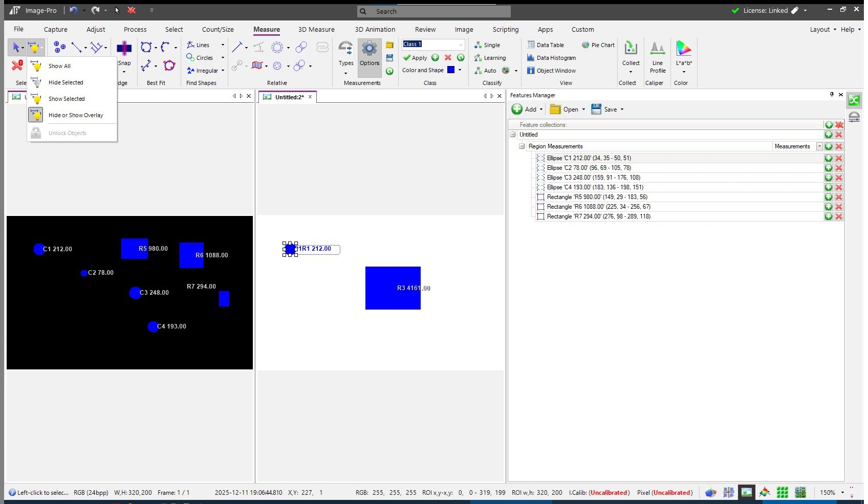Click the R3 blue rectangle in Untitled:2 image
868x504 pixels.
[x=393, y=288]
